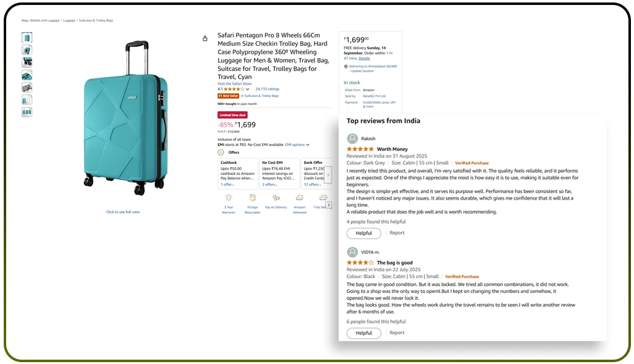Open the ratings breakdown dropdown beside the stars
This screenshot has height=364, width=634.
247,89
